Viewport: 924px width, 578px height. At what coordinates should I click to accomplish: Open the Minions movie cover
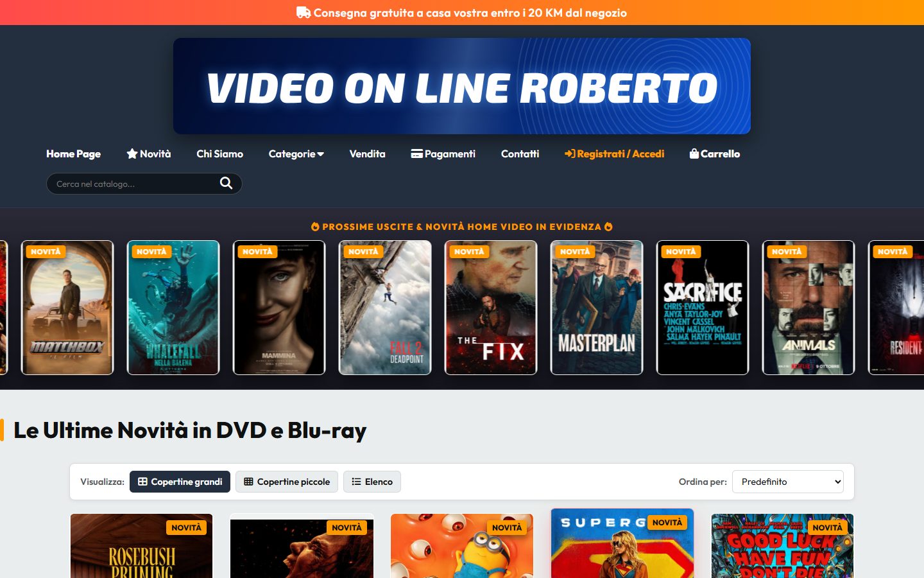click(x=462, y=546)
